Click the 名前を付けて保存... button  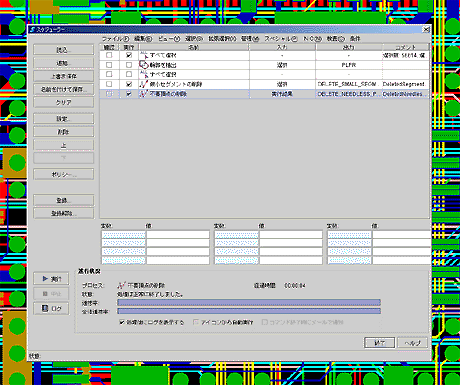[x=63, y=89]
